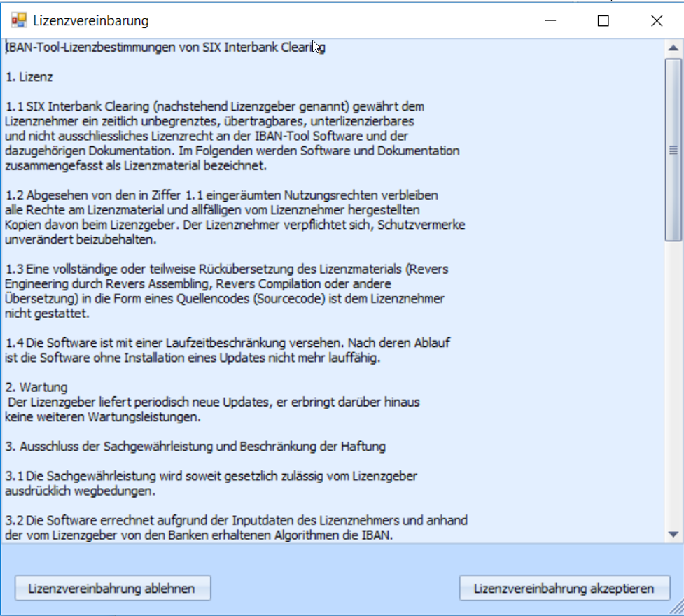Click the '2. Wartung' heading
Screen dimensions: 684x616
36,387
